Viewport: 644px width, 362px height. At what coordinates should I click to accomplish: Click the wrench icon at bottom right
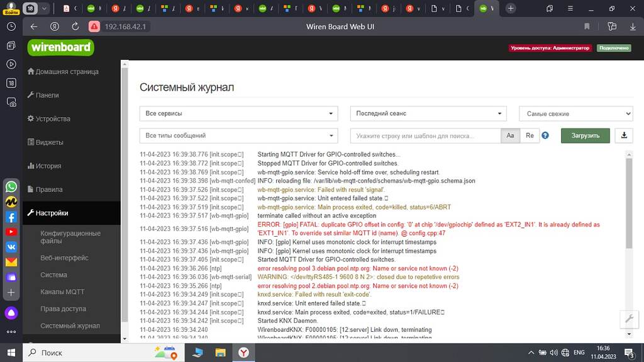[x=629, y=319]
